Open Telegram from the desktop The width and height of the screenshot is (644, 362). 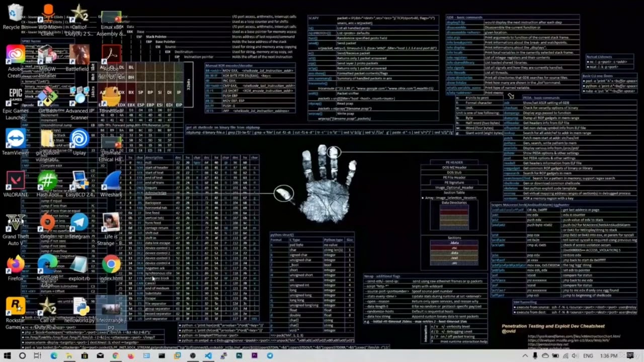[x=79, y=224]
